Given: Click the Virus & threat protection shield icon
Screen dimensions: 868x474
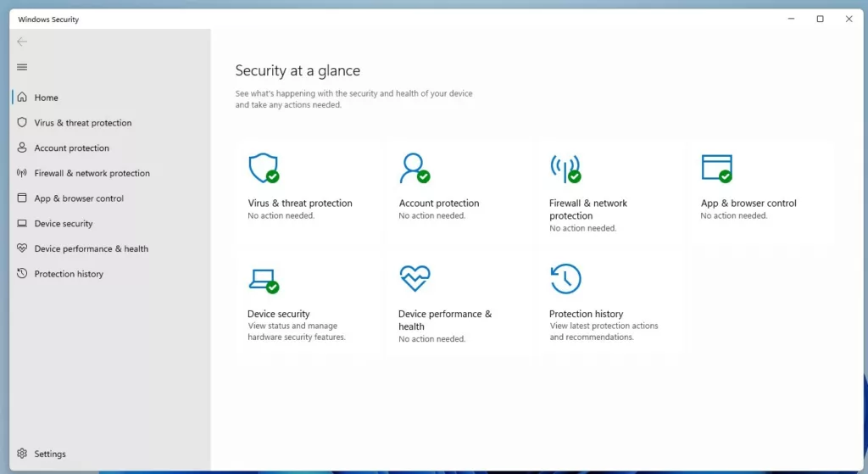Looking at the screenshot, I should tap(263, 168).
